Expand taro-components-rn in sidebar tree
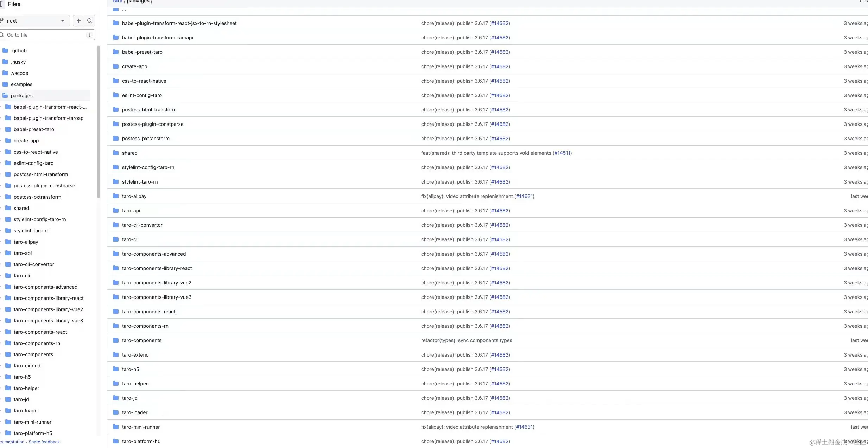Screen dimensions: 868x448 click(x=1, y=343)
